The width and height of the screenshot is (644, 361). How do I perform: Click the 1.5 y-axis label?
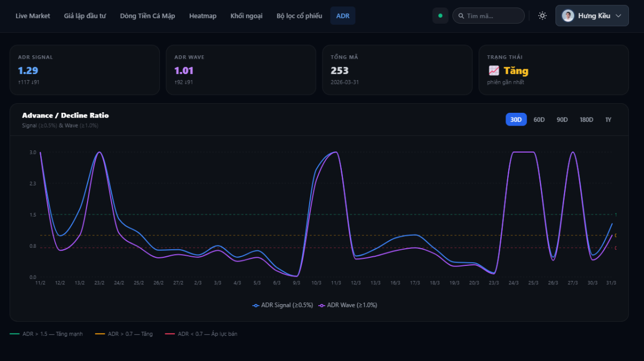pyautogui.click(x=33, y=215)
